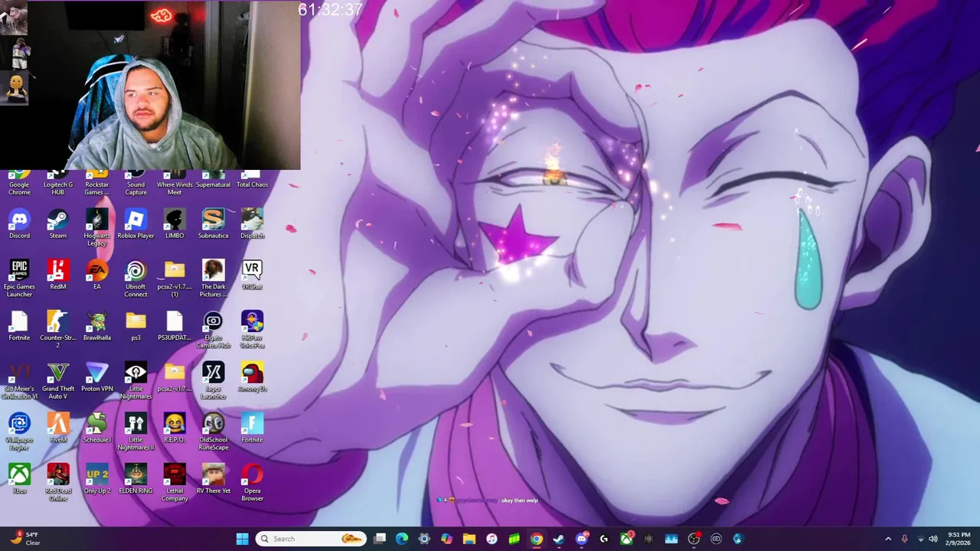Viewport: 980px width, 551px height.
Task: Open the 54°F weather widget
Action: [24, 539]
